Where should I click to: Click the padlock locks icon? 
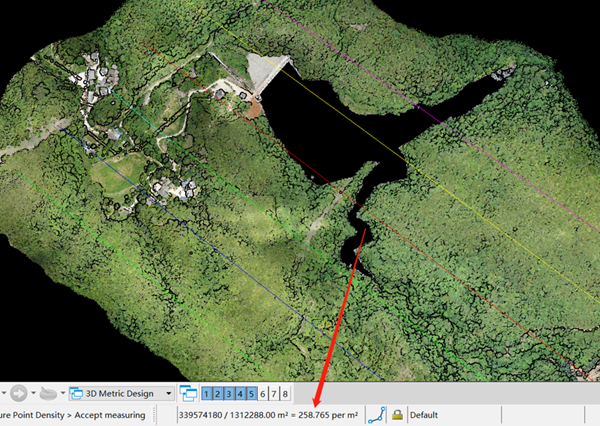pos(397,415)
